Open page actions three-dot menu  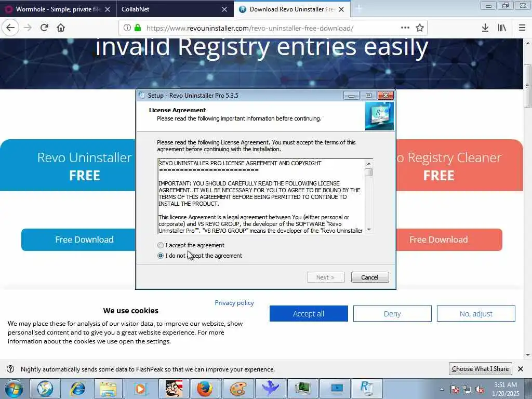point(405,28)
